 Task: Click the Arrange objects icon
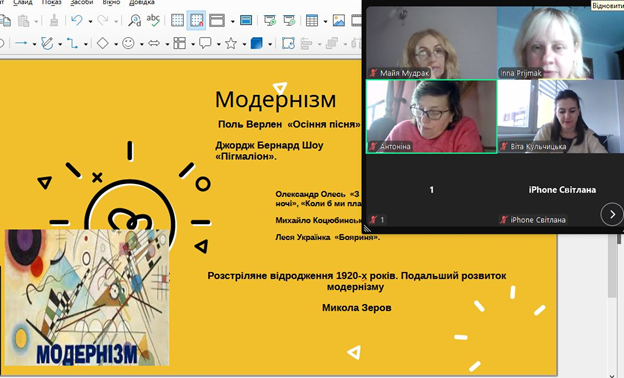point(332,43)
